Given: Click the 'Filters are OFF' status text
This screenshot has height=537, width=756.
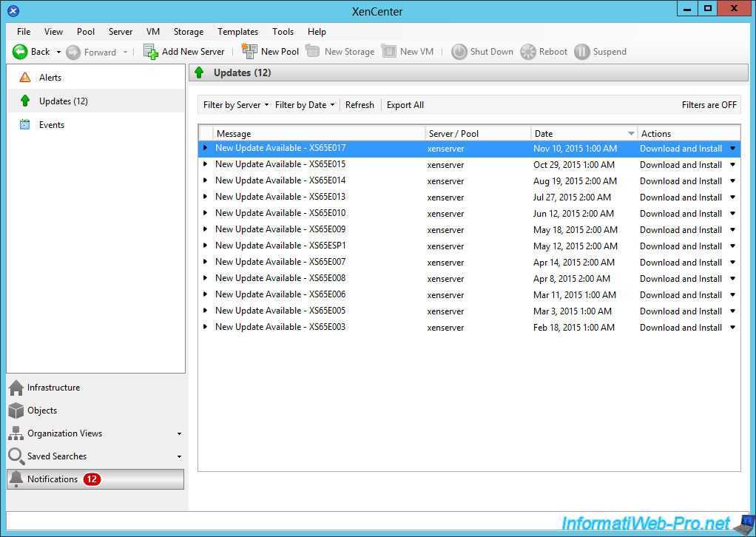Looking at the screenshot, I should pos(709,104).
